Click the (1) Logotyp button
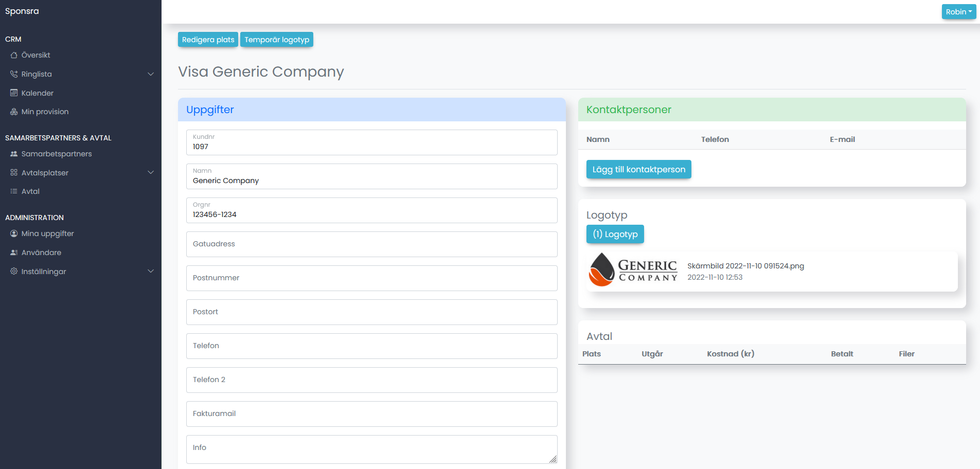Image resolution: width=980 pixels, height=469 pixels. (615, 234)
